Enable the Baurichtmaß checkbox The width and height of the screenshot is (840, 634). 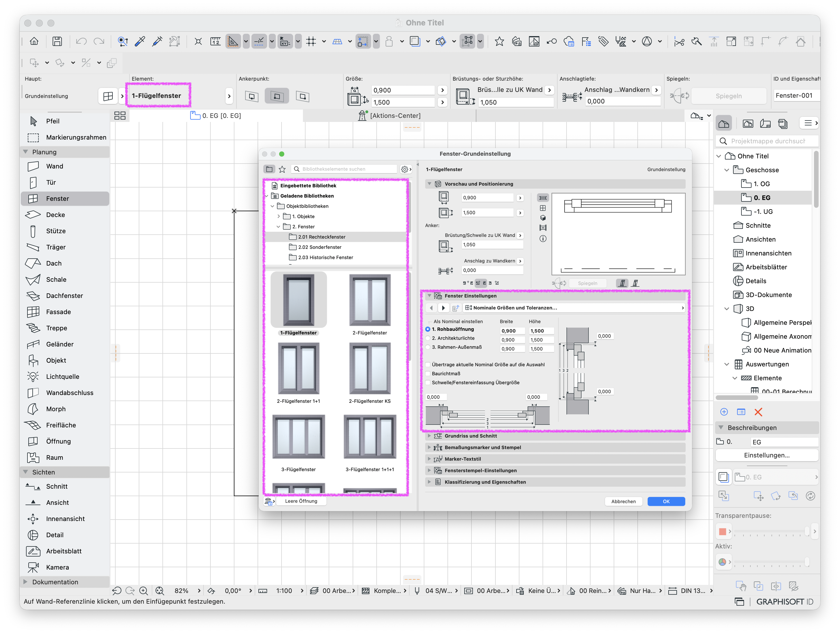428,374
